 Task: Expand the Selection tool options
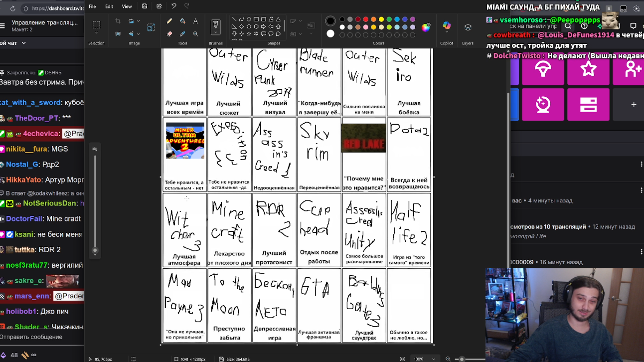click(x=96, y=33)
